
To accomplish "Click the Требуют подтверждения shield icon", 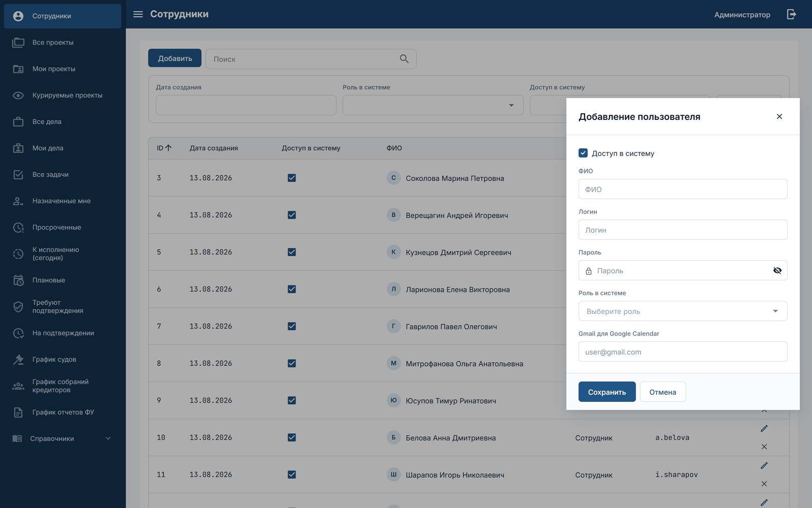I will click(18, 307).
